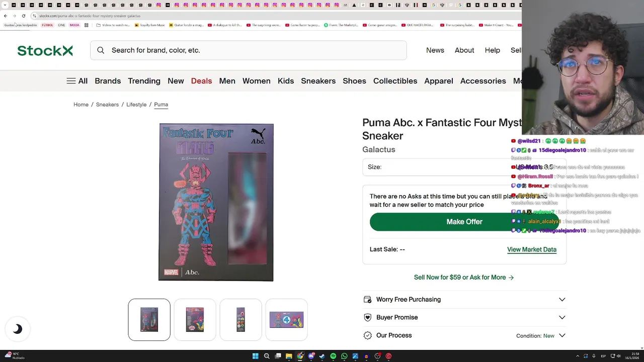The width and height of the screenshot is (644, 362).
Task: Select second product thumbnail
Action: pos(195,320)
